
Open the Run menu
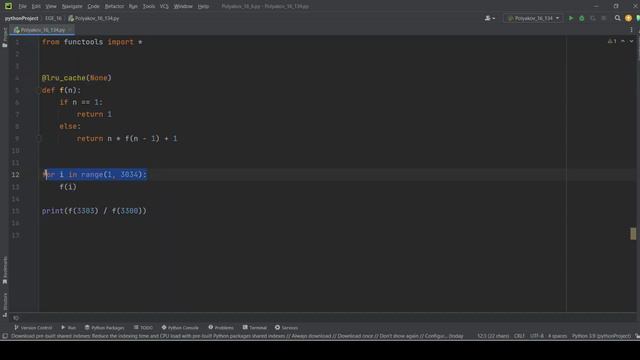click(x=133, y=7)
